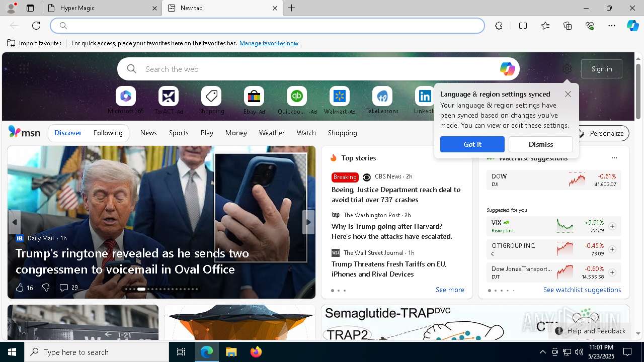The image size is (644, 362).
Task: Open the Quickbooks shortcut tile
Action: 297,101
